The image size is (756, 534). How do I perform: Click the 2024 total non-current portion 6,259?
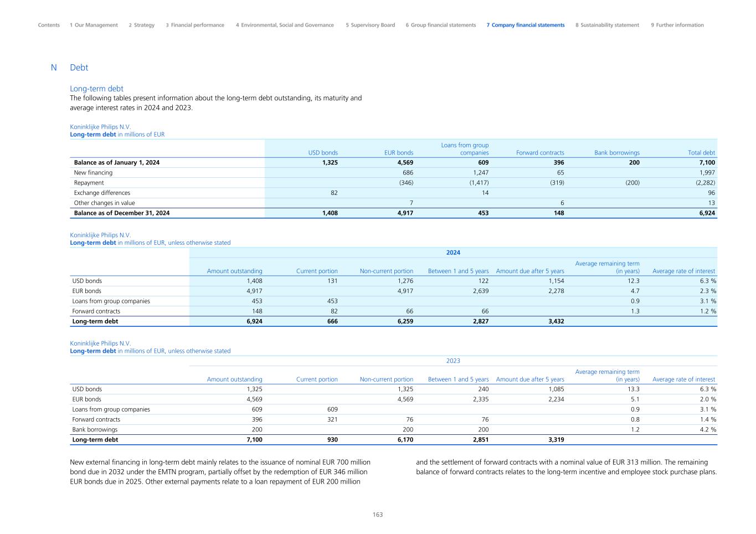pos(405,321)
